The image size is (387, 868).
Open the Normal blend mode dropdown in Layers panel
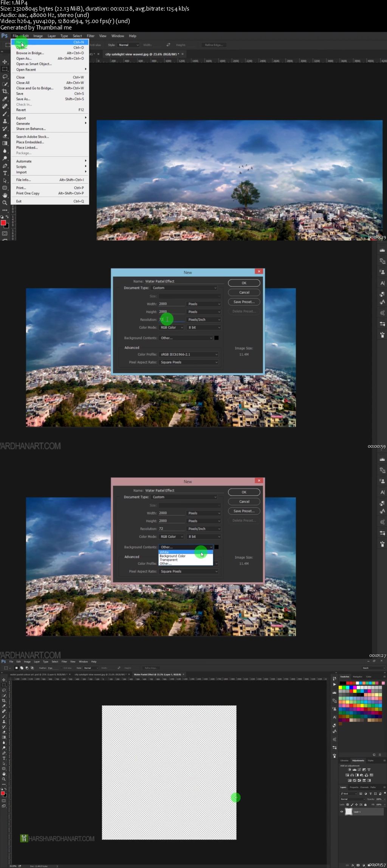click(352, 799)
